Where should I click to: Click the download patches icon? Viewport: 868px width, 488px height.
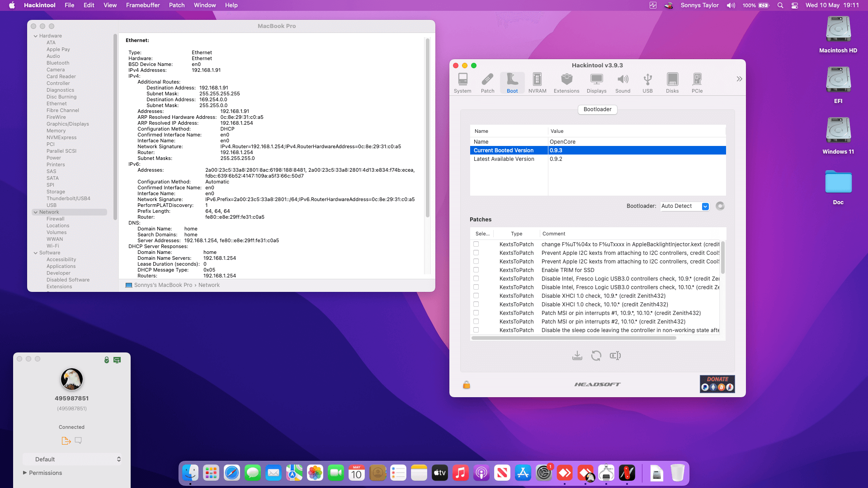tap(577, 356)
